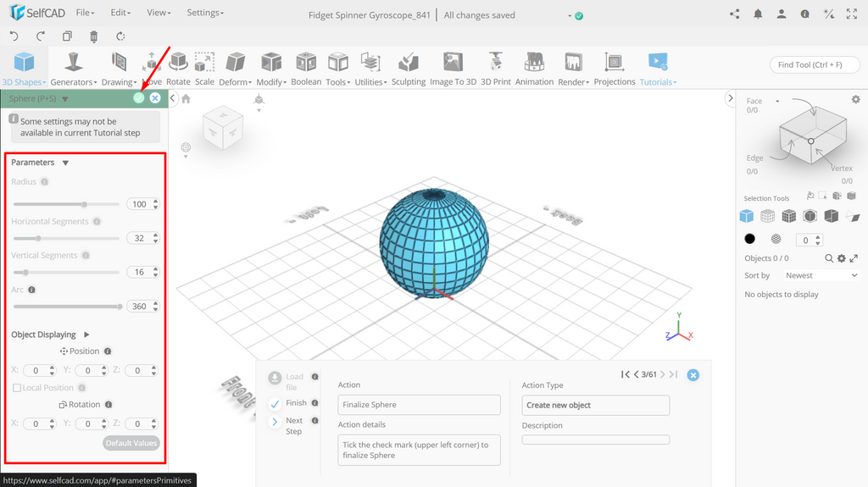Viewport: 868px width, 487px height.
Task: Expand the Object Displaying section
Action: (x=86, y=335)
